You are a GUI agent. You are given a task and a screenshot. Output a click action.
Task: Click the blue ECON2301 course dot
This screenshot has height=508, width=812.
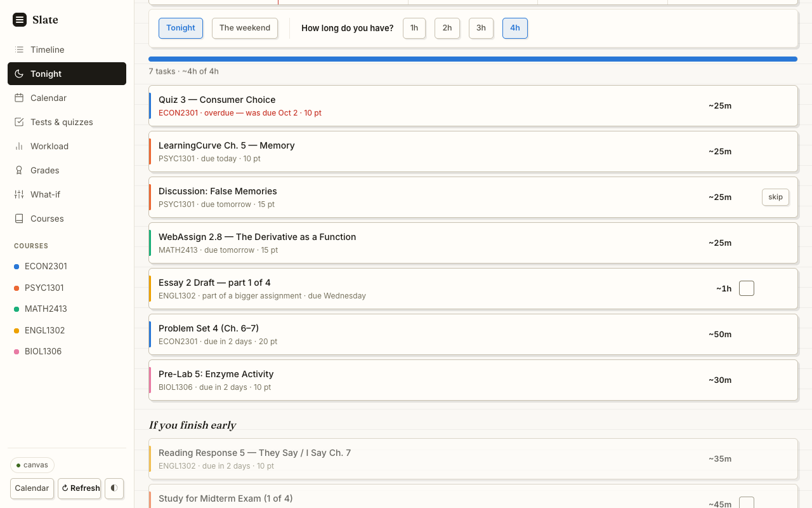click(x=16, y=267)
